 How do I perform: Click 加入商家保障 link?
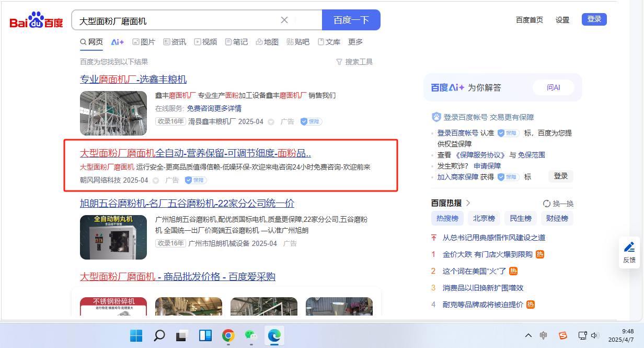(x=458, y=177)
